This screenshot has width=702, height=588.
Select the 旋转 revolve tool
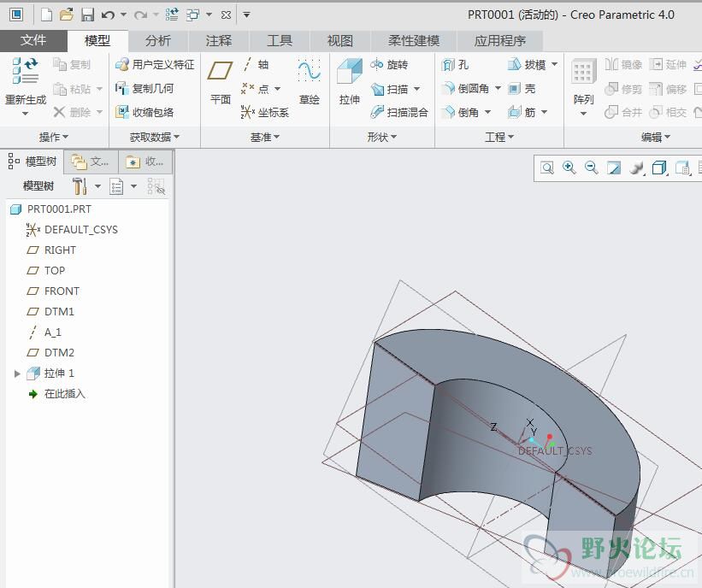point(389,65)
